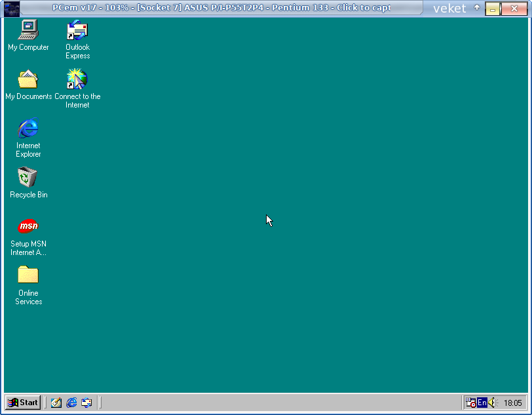Click the Connect to the Internet shortcut
The width and height of the screenshot is (532, 415).
pos(77,89)
